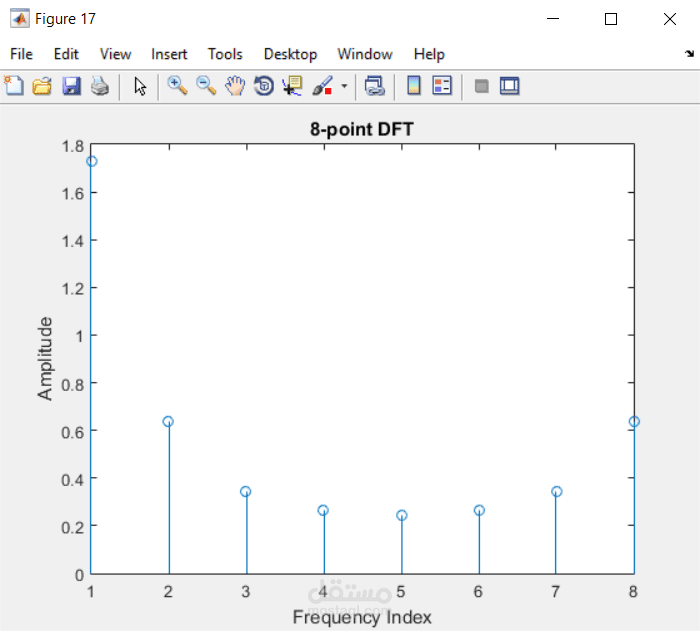
Task: Close the Figure 17 window
Action: (x=670, y=19)
